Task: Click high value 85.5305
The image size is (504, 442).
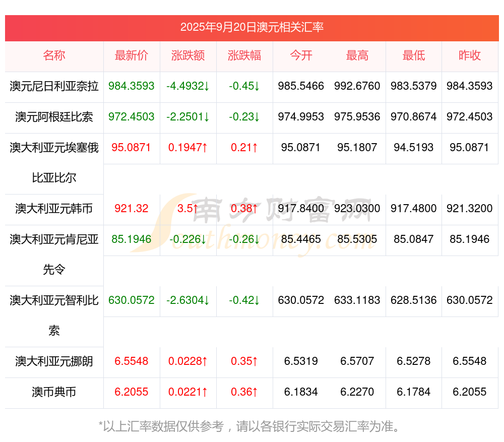Action: (x=357, y=239)
